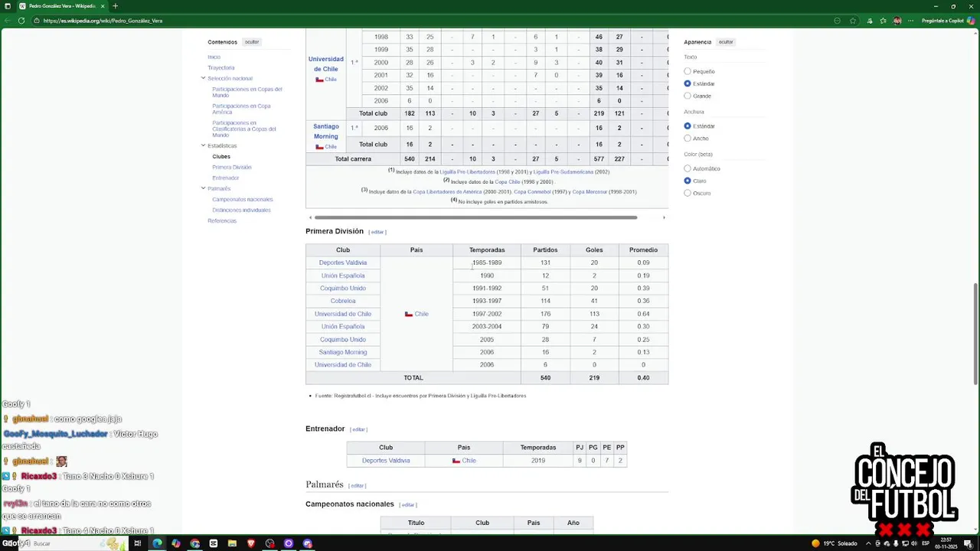Click the Chile flag in Primera División table
The image size is (980, 551).
tap(408, 314)
